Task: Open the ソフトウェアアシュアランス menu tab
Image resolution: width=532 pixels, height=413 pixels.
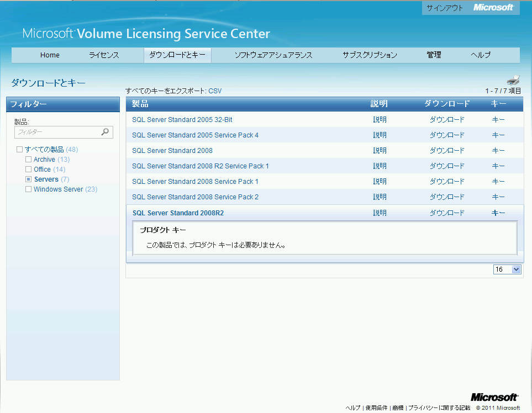Action: pyautogui.click(x=273, y=55)
